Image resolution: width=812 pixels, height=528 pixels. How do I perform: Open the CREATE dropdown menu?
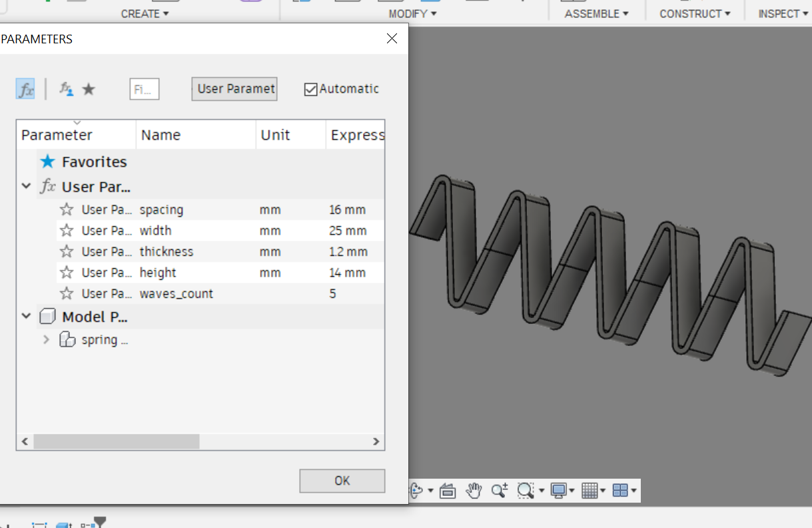[x=145, y=13]
